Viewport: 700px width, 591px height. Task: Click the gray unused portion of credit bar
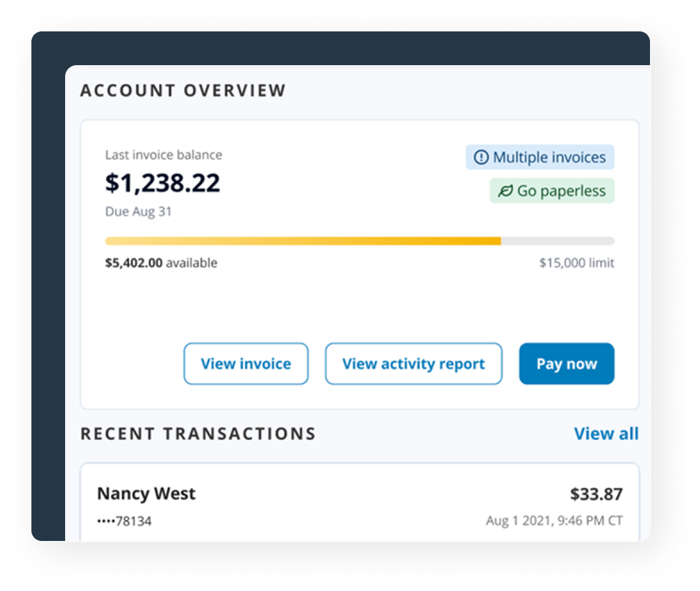(x=557, y=241)
